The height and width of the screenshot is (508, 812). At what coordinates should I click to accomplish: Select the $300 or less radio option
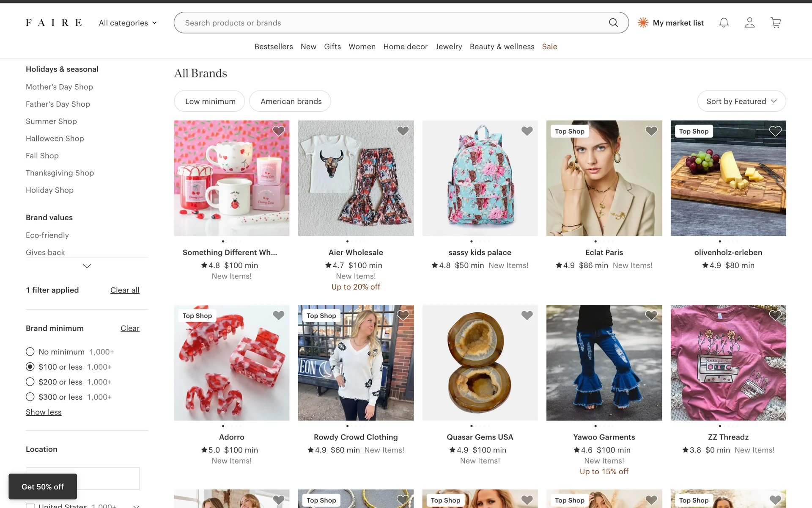point(30,397)
